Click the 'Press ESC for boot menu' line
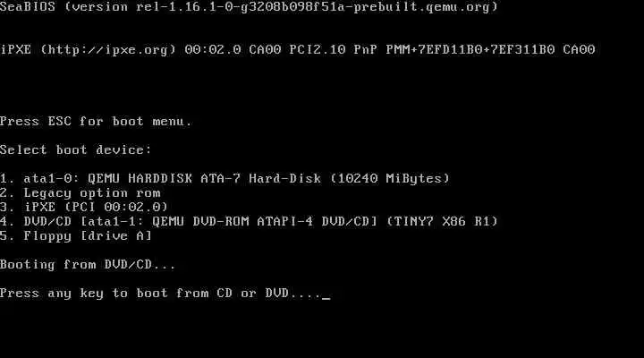This screenshot has width=644, height=358. coord(96,121)
